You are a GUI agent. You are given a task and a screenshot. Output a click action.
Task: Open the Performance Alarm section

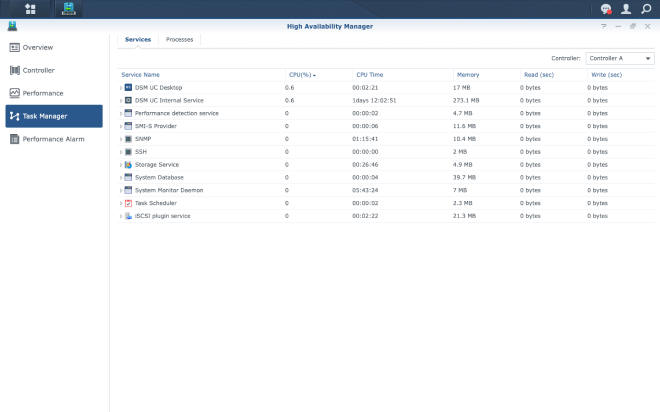pos(53,139)
